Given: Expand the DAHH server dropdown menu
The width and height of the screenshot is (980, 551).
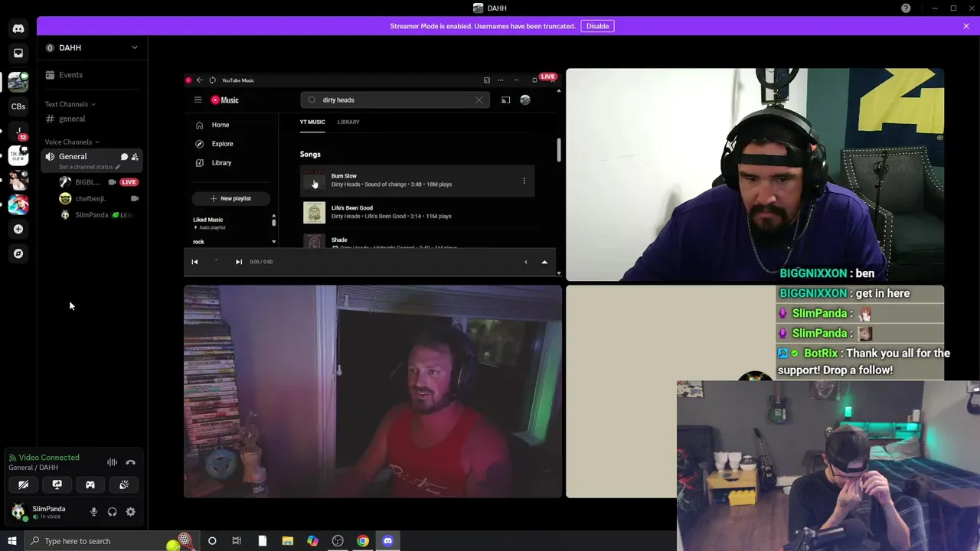Looking at the screenshot, I should point(135,47).
